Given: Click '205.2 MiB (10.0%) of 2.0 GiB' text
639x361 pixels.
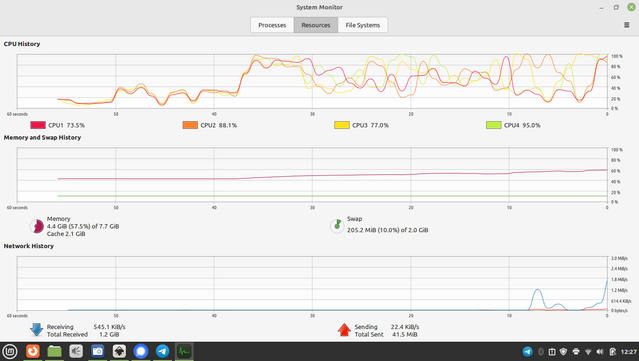Looking at the screenshot, I should click(x=388, y=230).
